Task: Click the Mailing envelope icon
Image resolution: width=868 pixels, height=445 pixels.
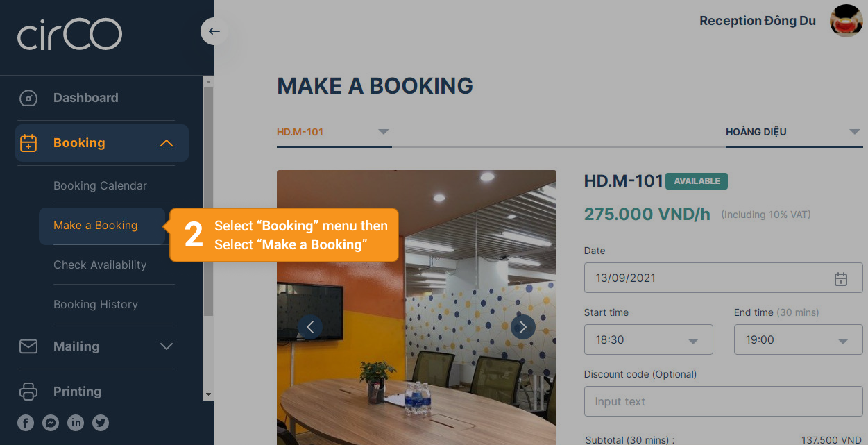Action: (28, 346)
